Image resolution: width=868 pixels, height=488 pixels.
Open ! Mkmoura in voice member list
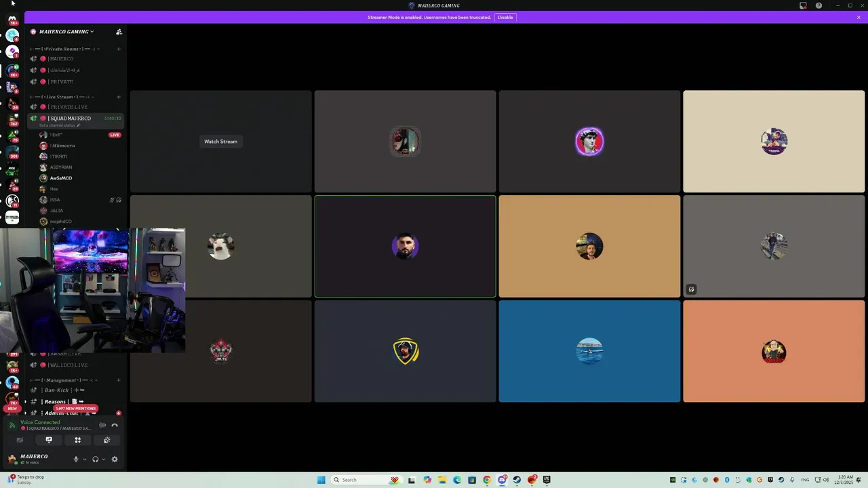click(x=80, y=146)
